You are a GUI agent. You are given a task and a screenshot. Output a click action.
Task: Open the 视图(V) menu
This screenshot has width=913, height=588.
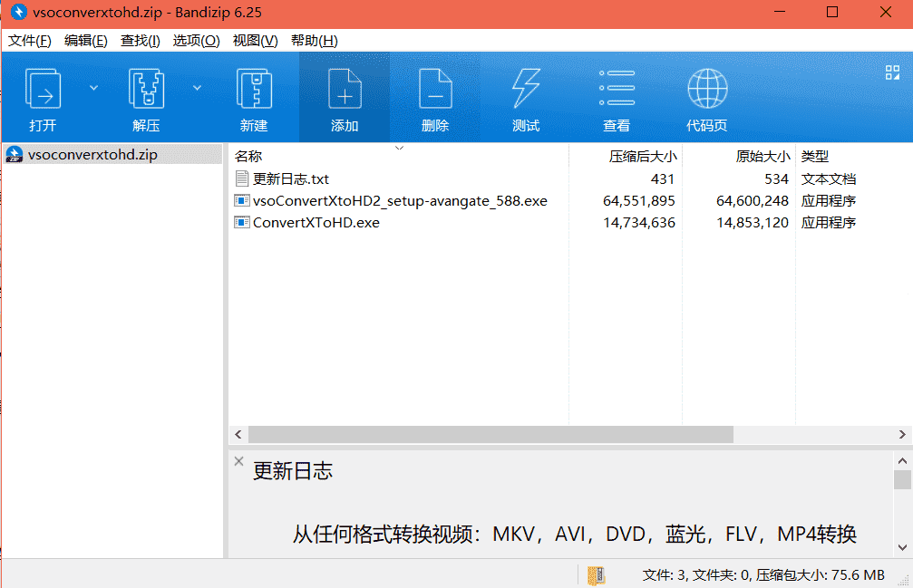pyautogui.click(x=255, y=41)
